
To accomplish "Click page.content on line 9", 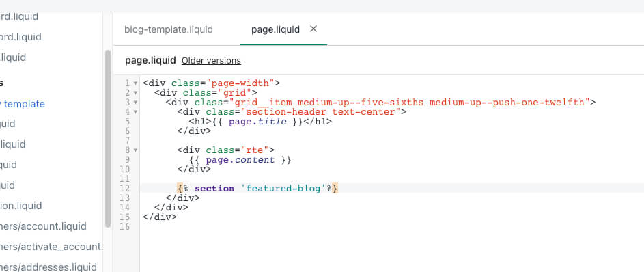I will point(240,160).
